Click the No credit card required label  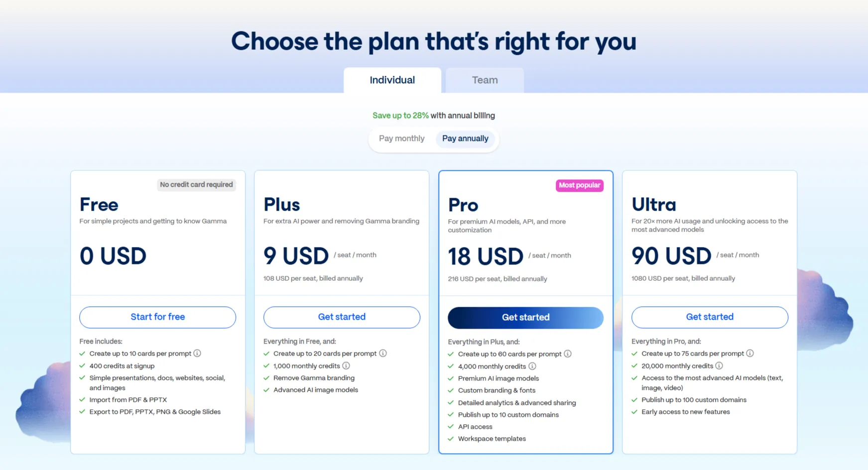[196, 185]
